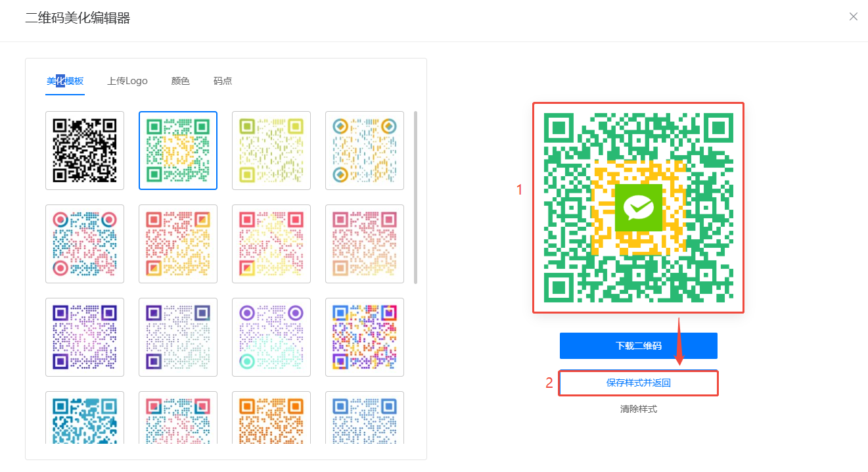Click the 下载二维码 button
The height and width of the screenshot is (472, 868).
[x=638, y=346]
